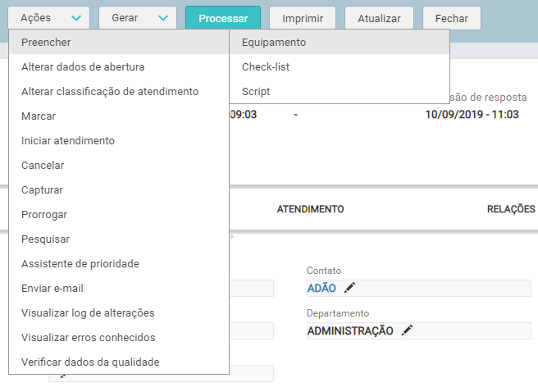This screenshot has height=392, width=538.
Task: Select Verificar dados da qualidade
Action: (x=119, y=362)
